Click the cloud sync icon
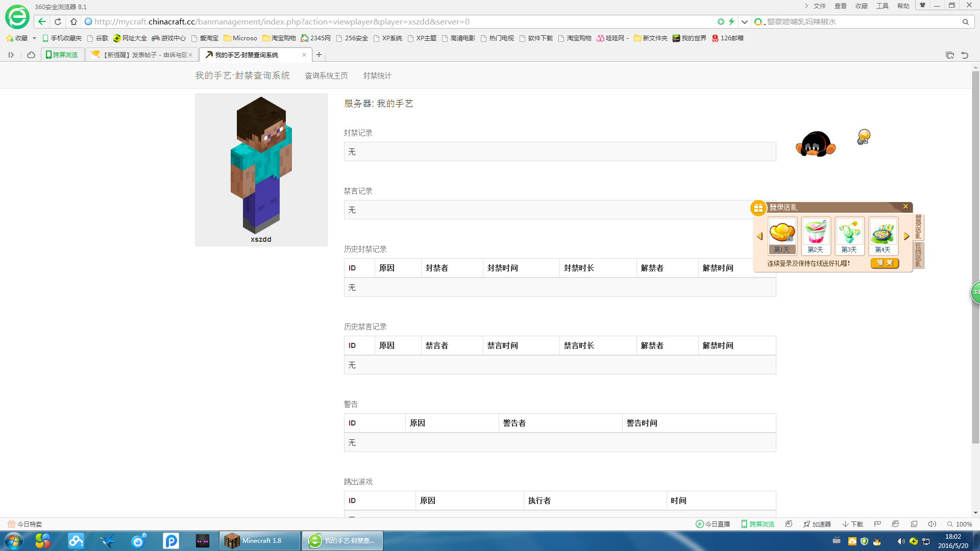 pyautogui.click(x=31, y=55)
